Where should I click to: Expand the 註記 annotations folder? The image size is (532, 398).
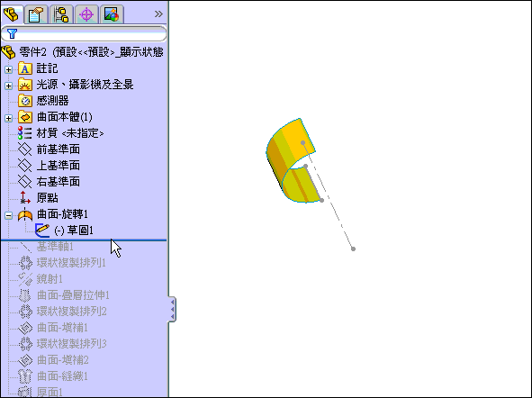(x=8, y=69)
